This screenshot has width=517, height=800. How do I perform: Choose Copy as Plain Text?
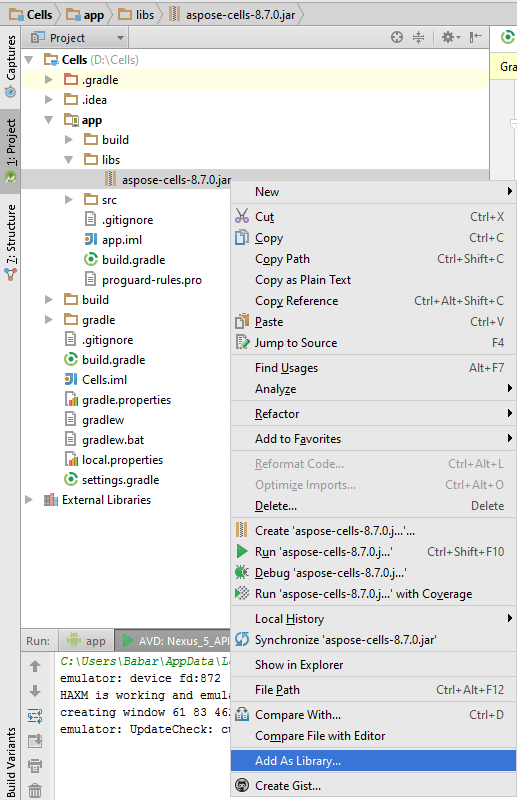[373, 280]
